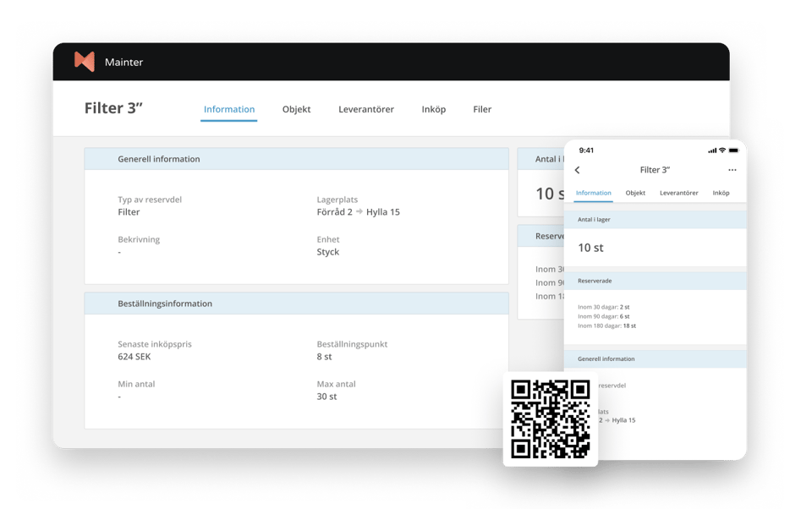The width and height of the screenshot is (812, 509).
Task: Click the QR code image
Action: 550,419
